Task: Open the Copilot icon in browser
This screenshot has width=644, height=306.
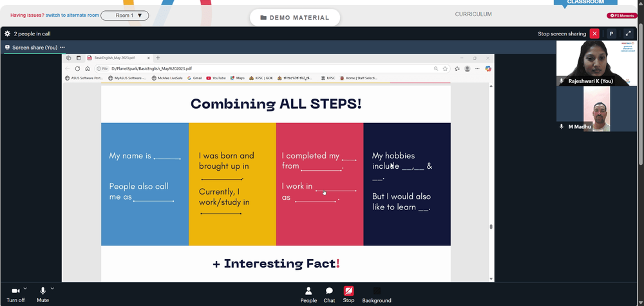Action: click(488, 68)
